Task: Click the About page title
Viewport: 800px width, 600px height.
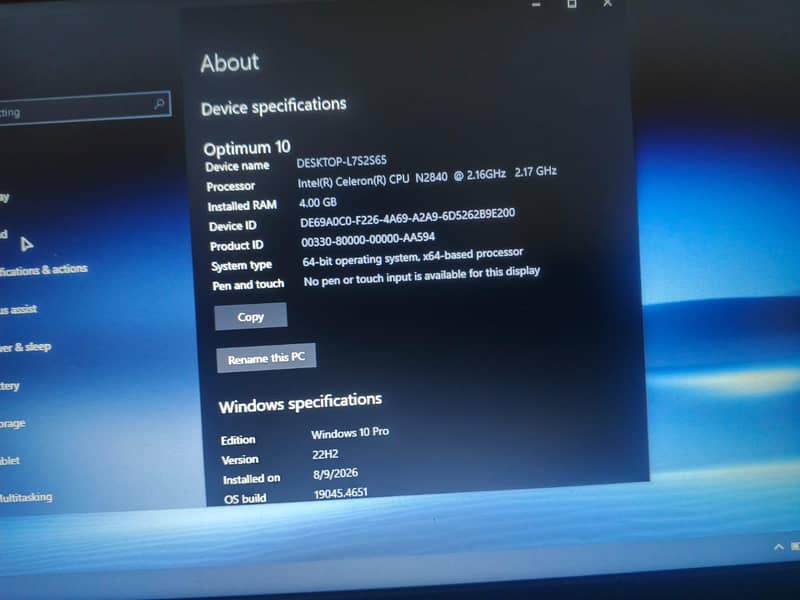Action: point(230,63)
